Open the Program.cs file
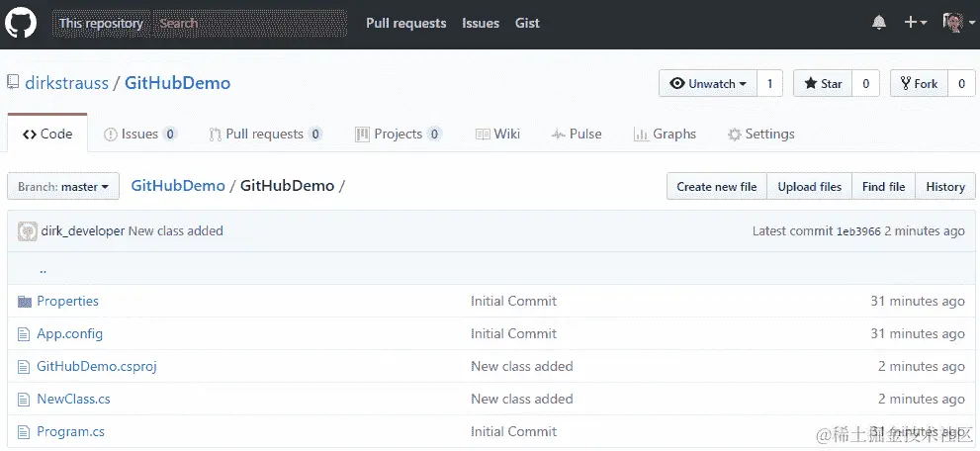This screenshot has width=980, height=451. pyautogui.click(x=70, y=431)
